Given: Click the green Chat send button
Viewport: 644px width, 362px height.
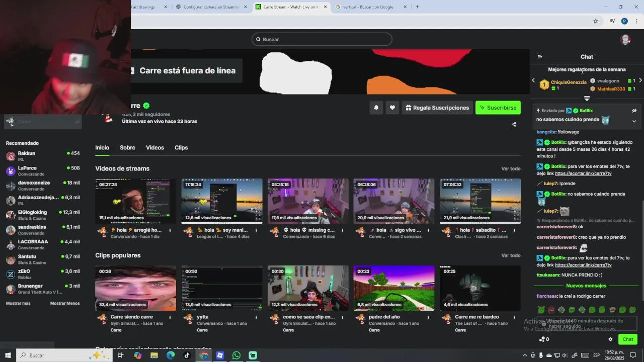Looking at the screenshot, I should (627, 339).
